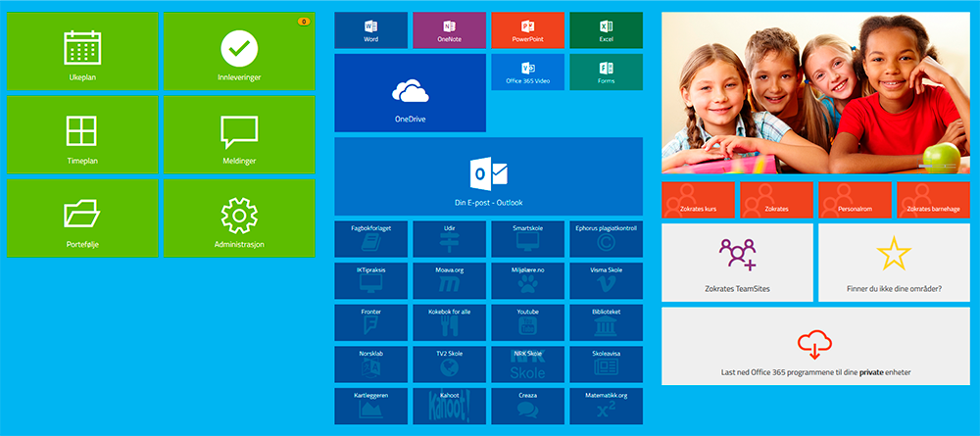Open the Moava.org link tile
Screen dimensions: 980x436
click(450, 280)
